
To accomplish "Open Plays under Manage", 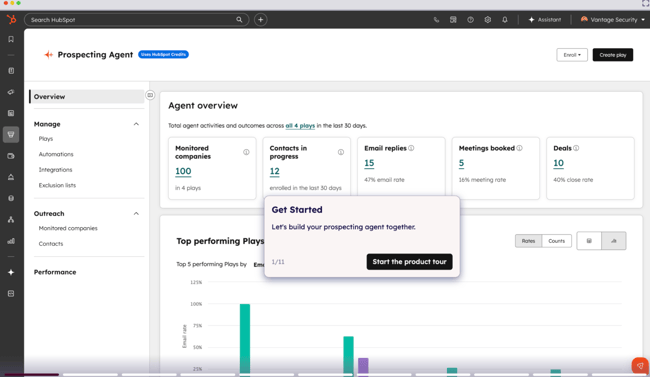I will click(x=46, y=139).
